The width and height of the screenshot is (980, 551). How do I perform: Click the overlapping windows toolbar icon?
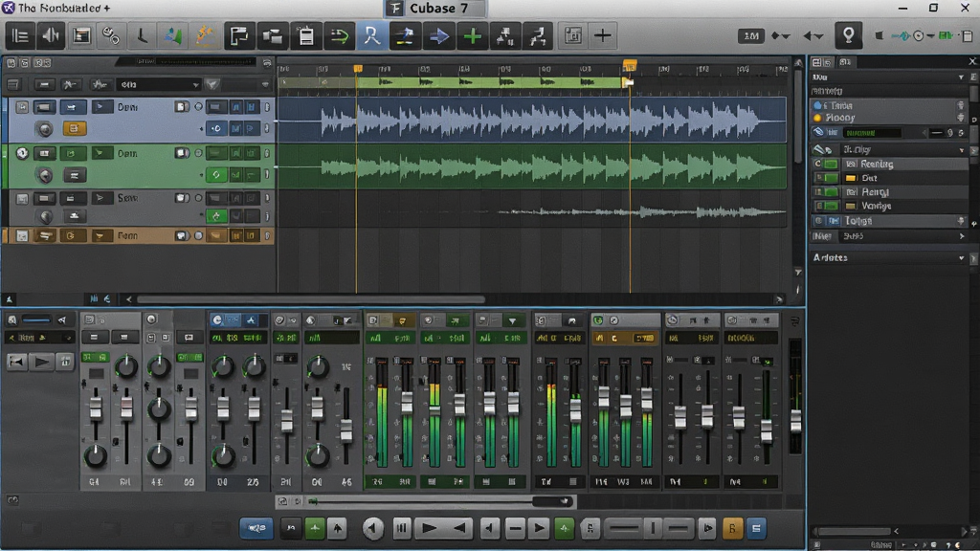[x=273, y=35]
